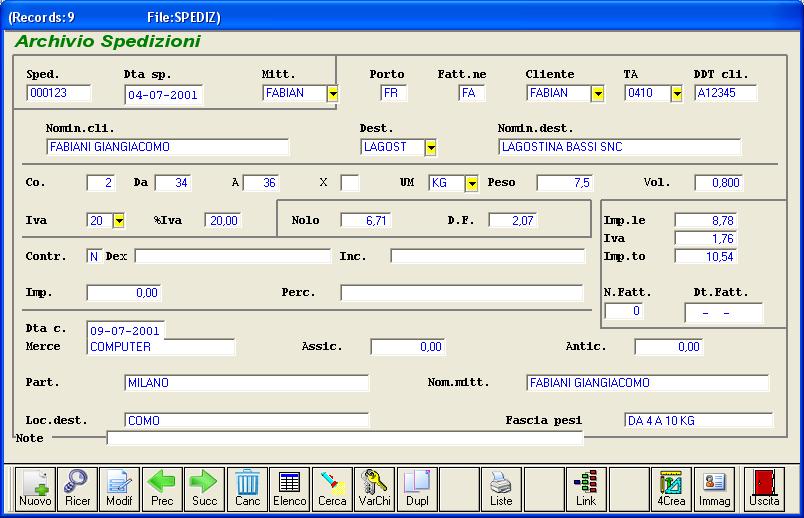
Task: Open Liste printer icon
Action: (501, 489)
